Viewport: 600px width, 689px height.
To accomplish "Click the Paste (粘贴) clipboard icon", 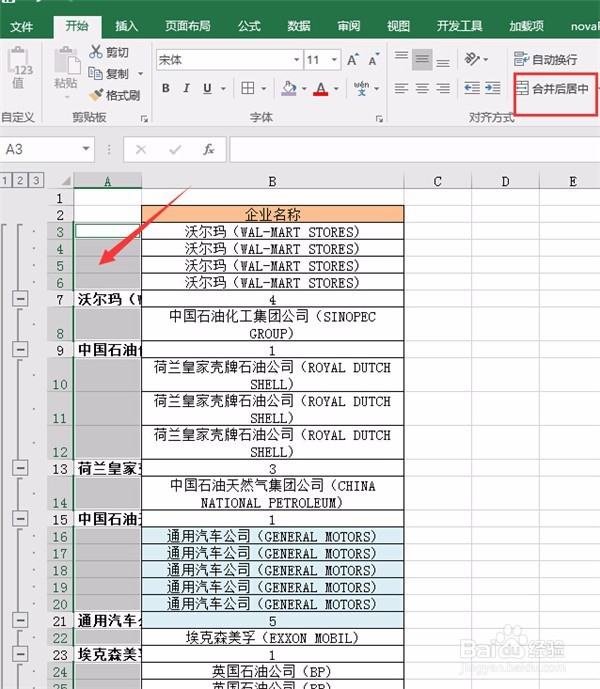I will pyautogui.click(x=66, y=61).
